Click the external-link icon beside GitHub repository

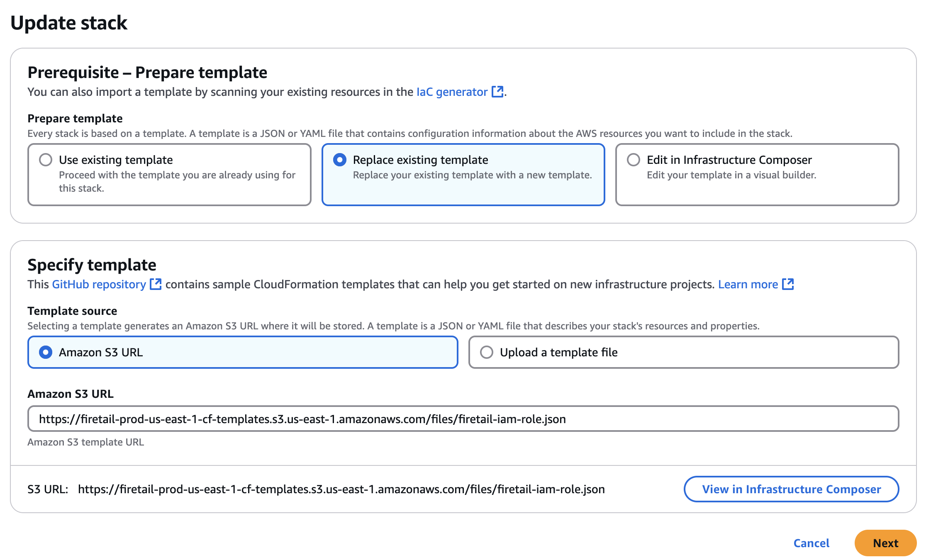point(156,284)
